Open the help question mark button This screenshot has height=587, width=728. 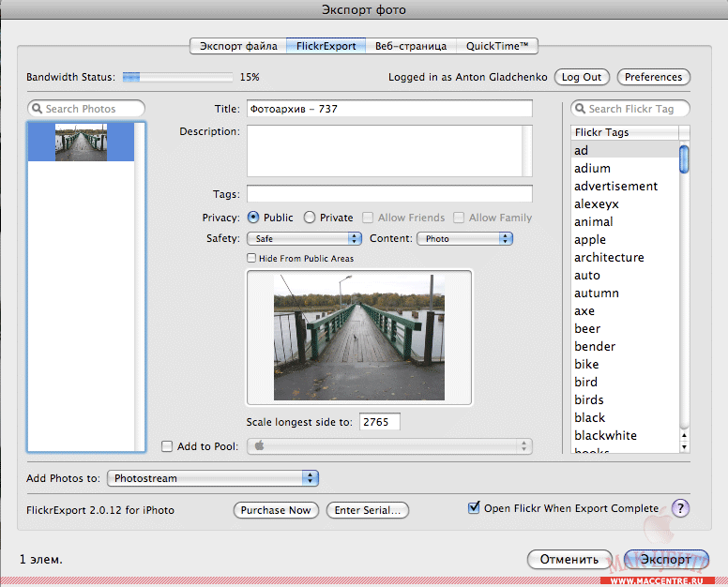[680, 508]
